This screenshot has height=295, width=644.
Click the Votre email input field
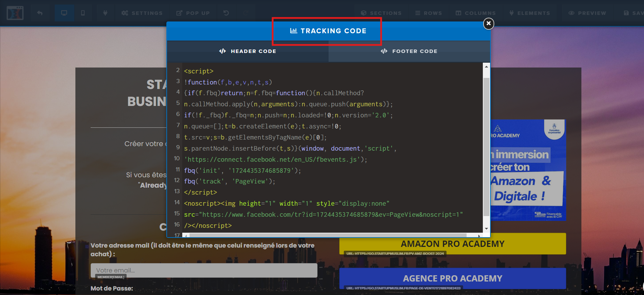pos(204,270)
